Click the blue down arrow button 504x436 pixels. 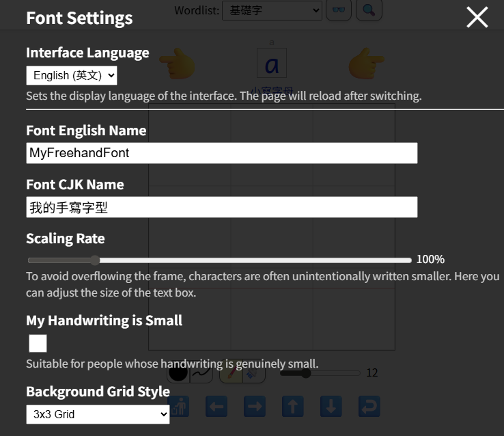(331, 407)
